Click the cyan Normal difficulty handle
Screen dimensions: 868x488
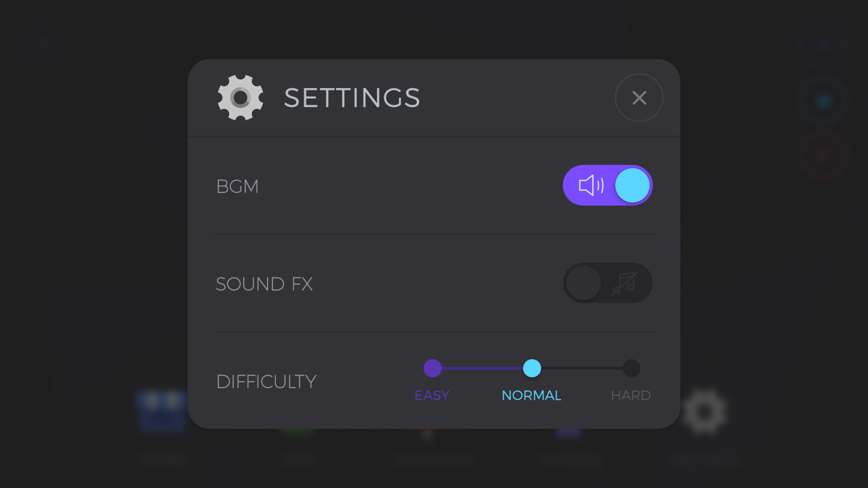(x=532, y=368)
